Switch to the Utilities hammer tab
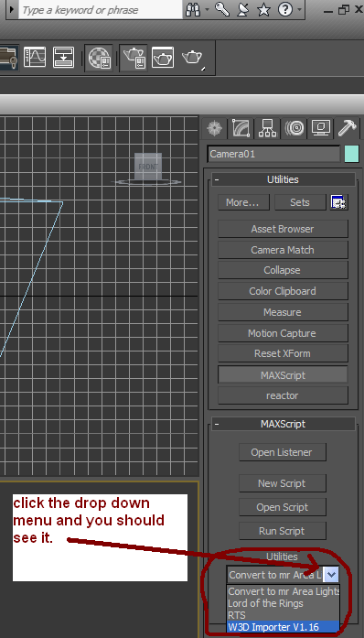 pos(347,128)
